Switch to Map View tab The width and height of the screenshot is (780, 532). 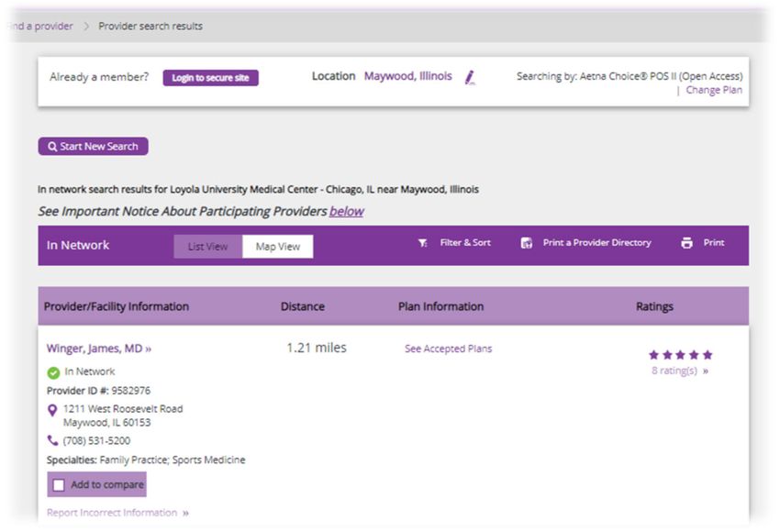tap(277, 246)
